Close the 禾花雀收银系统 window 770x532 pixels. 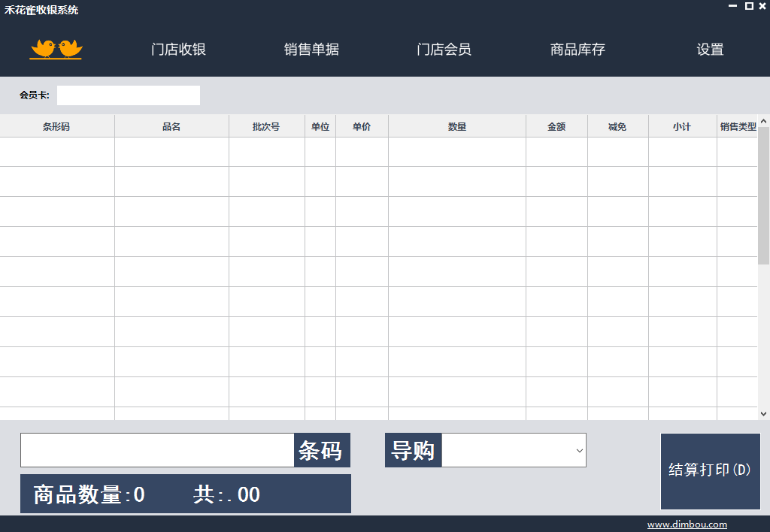tap(762, 6)
